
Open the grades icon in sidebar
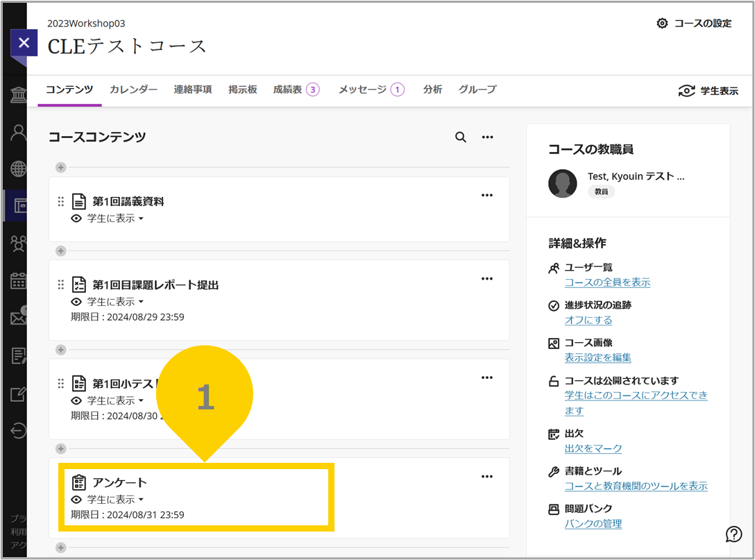(x=18, y=356)
